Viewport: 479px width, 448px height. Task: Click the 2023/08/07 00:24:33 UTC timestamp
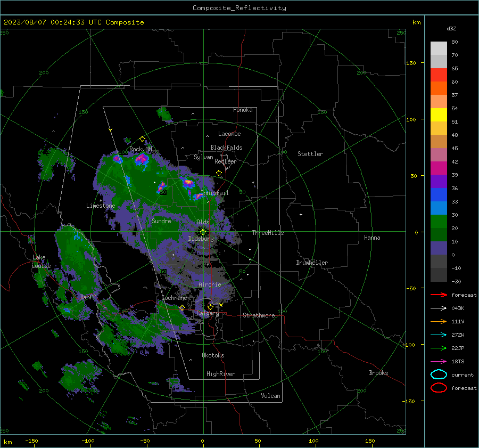coord(73,22)
